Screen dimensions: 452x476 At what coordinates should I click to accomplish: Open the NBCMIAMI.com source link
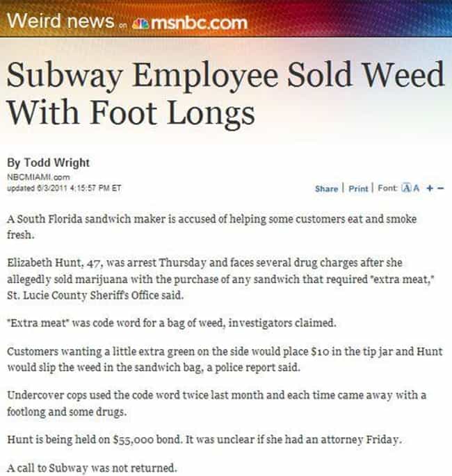coord(38,177)
